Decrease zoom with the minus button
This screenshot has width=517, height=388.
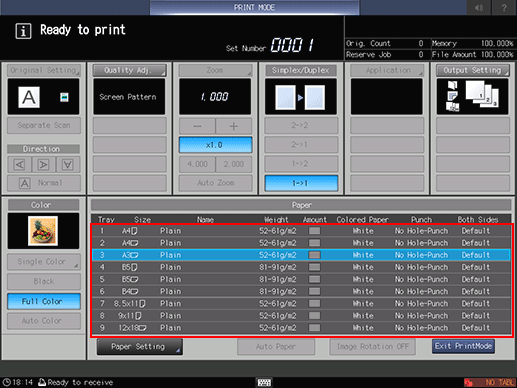click(x=197, y=126)
